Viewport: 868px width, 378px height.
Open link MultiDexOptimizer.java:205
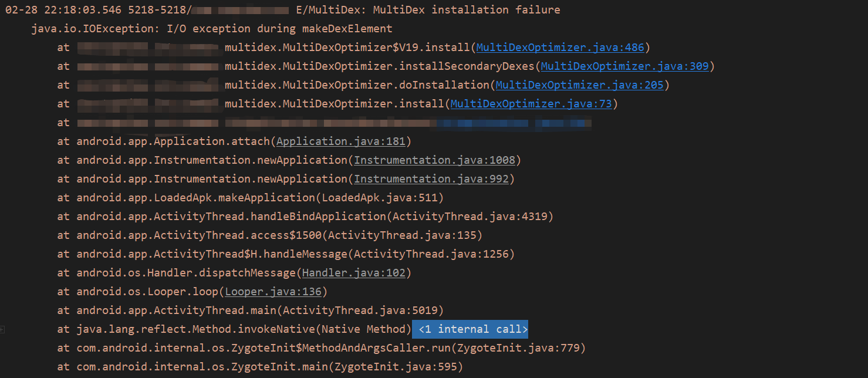pyautogui.click(x=579, y=85)
